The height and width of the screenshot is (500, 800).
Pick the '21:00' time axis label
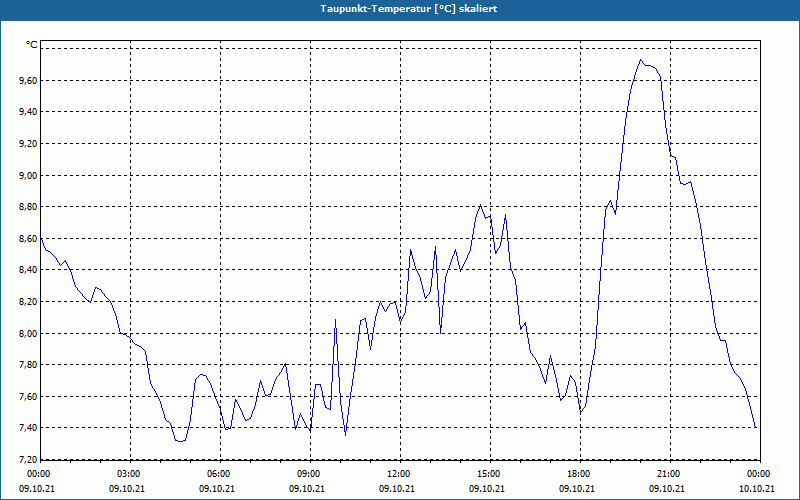point(667,474)
